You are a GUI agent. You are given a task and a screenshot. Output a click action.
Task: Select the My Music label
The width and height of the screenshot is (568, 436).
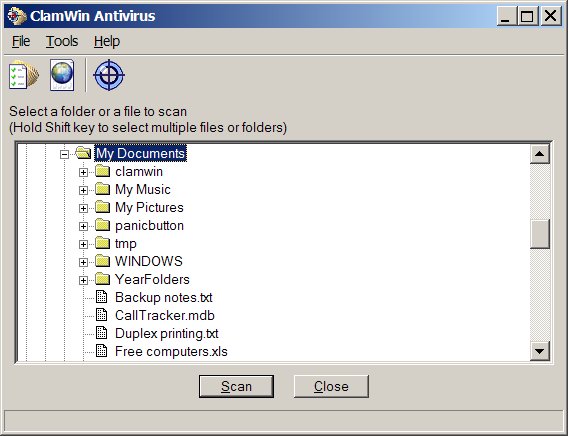[143, 189]
